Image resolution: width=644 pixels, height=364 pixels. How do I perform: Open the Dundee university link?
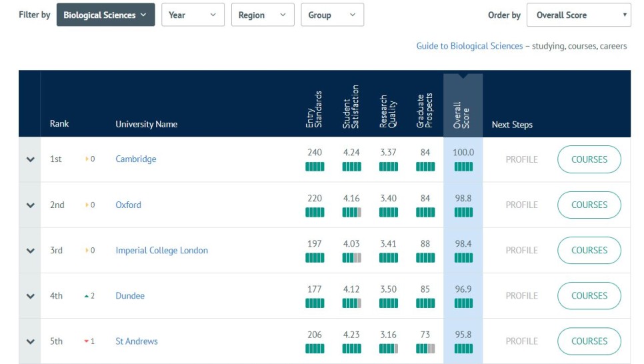(130, 296)
